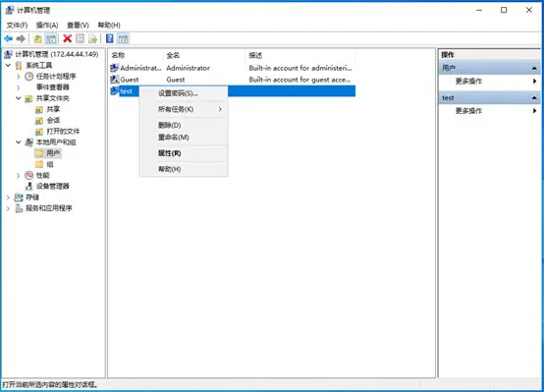The image size is (544, 392).
Task: Click the 存储 storage icon in tree
Action: pyautogui.click(x=19, y=197)
